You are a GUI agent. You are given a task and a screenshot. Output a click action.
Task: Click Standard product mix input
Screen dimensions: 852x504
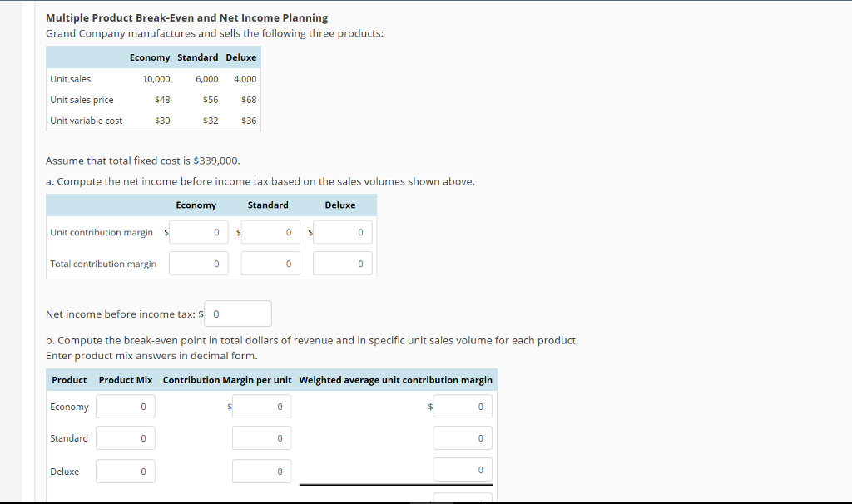[126, 438]
